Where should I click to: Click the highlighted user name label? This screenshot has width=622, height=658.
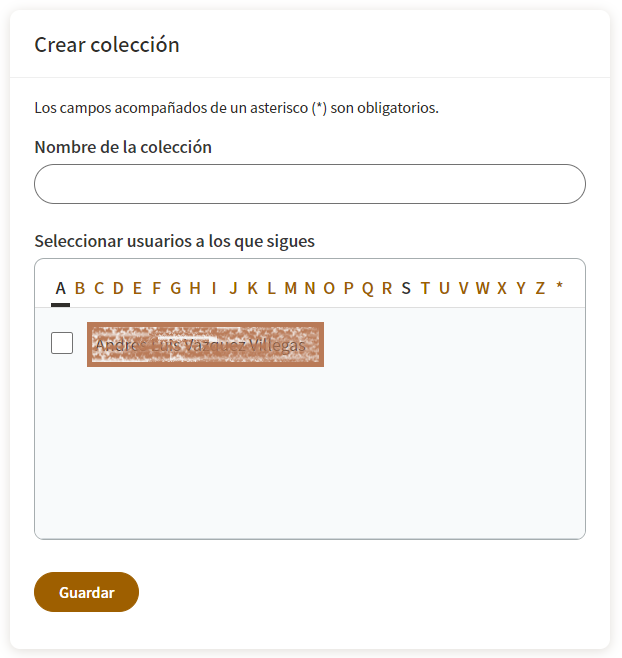205,345
